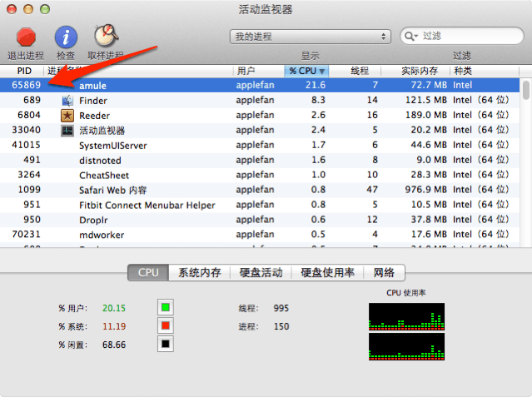Select the CheatSheet process row
This screenshot has height=397, width=532.
click(260, 175)
